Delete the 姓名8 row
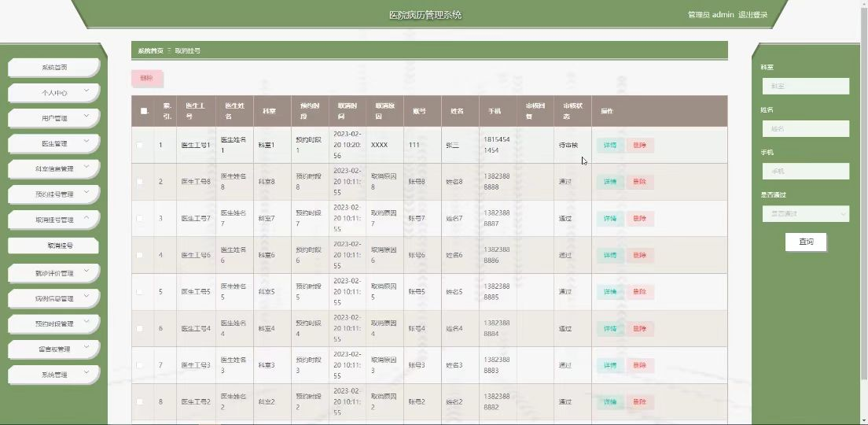Viewport: 868px width, 425px height. [640, 182]
